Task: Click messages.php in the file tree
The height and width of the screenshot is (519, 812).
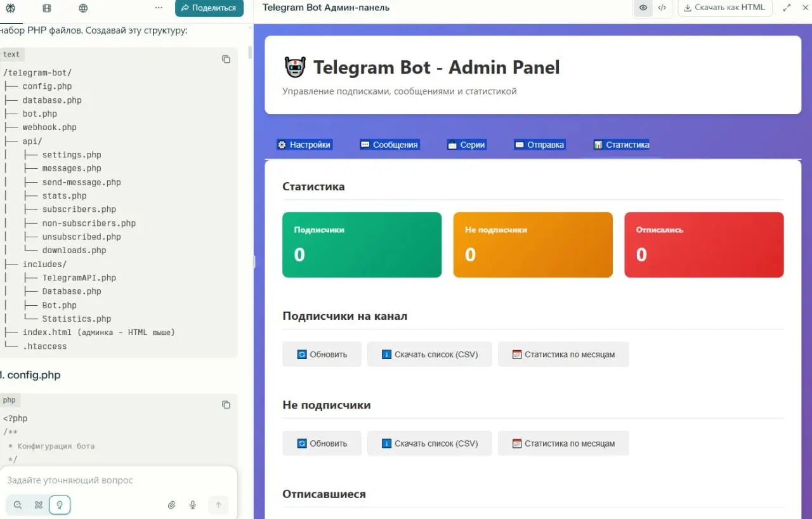Action: [72, 169]
